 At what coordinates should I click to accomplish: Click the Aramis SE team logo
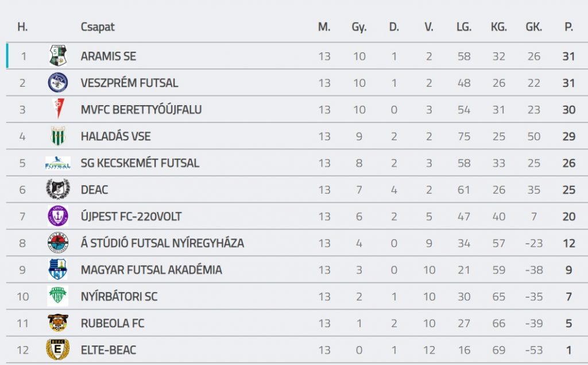tap(58, 56)
